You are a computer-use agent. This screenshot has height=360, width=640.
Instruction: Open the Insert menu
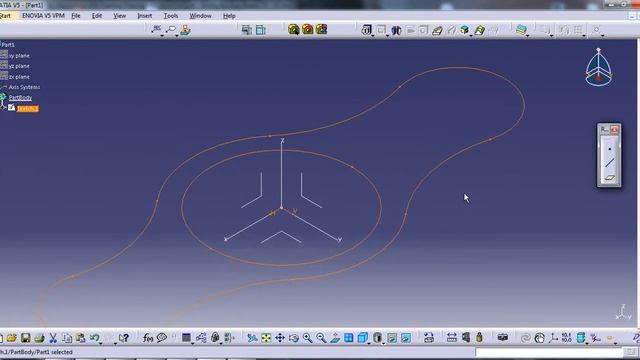pyautogui.click(x=144, y=16)
